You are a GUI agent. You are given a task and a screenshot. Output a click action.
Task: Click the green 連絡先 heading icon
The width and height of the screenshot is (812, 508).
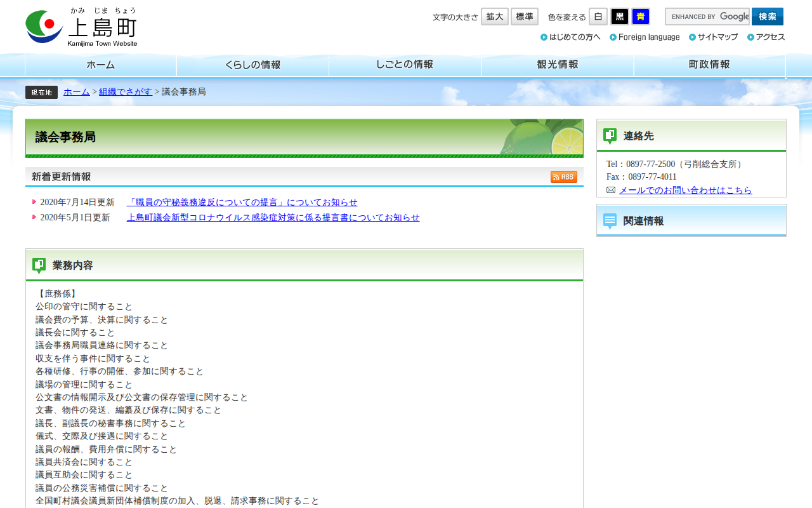pos(610,136)
